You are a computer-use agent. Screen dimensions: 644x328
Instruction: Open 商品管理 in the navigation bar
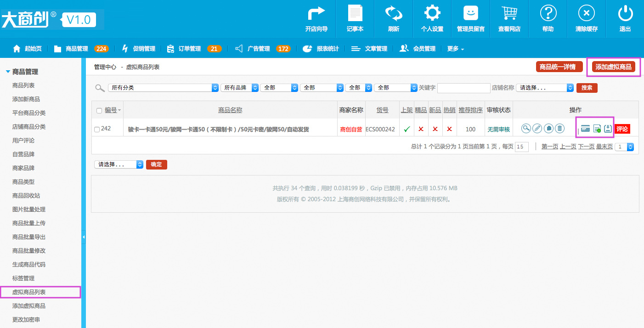click(71, 49)
